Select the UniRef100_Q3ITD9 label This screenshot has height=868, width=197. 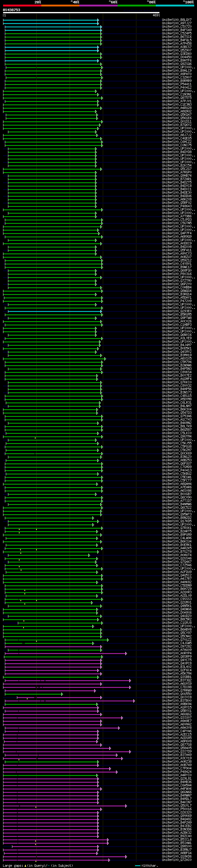coord(177,751)
